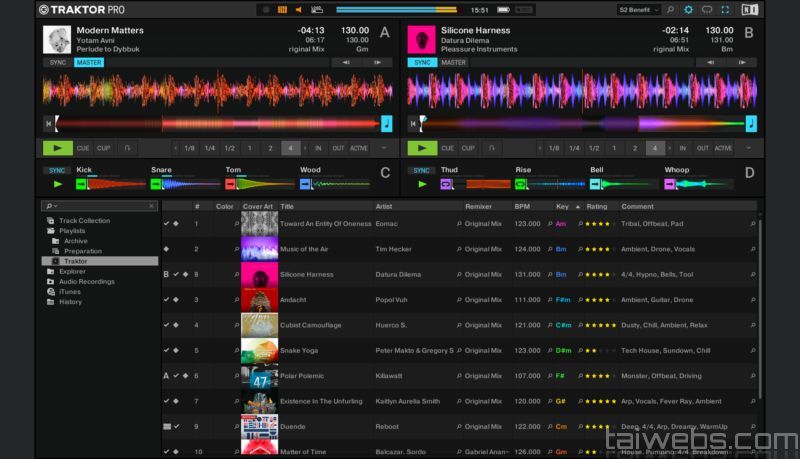Nudge tempo bend left on Deck A

tap(346, 62)
